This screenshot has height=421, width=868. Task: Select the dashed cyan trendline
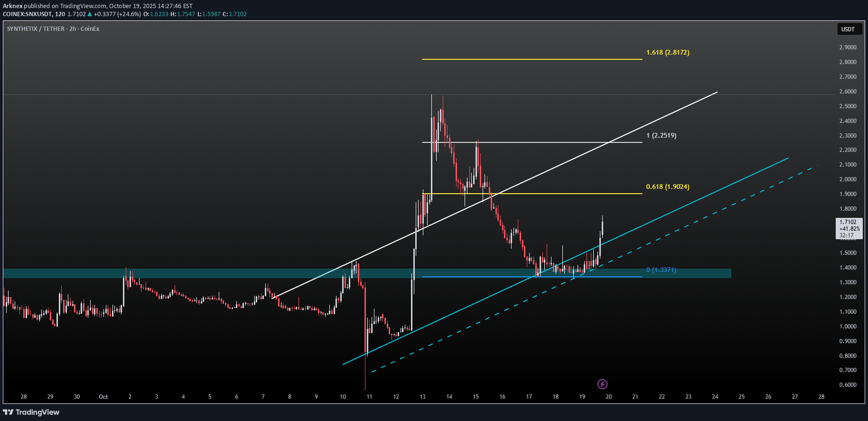pyautogui.click(x=712, y=214)
